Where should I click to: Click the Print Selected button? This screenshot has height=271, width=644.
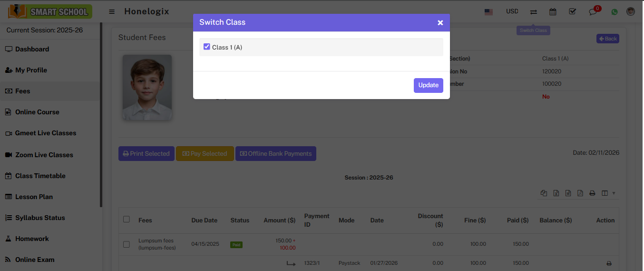146,153
